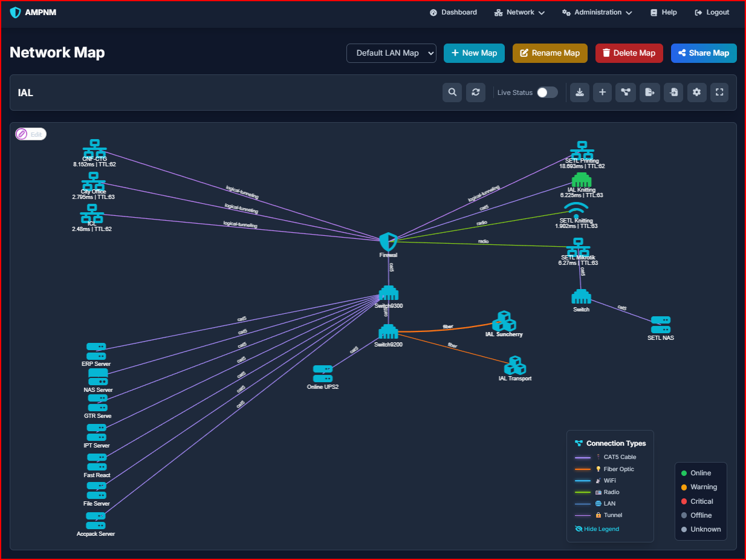Select the IAL Transport cubes node
The width and height of the screenshot is (746, 560).
coord(515,366)
